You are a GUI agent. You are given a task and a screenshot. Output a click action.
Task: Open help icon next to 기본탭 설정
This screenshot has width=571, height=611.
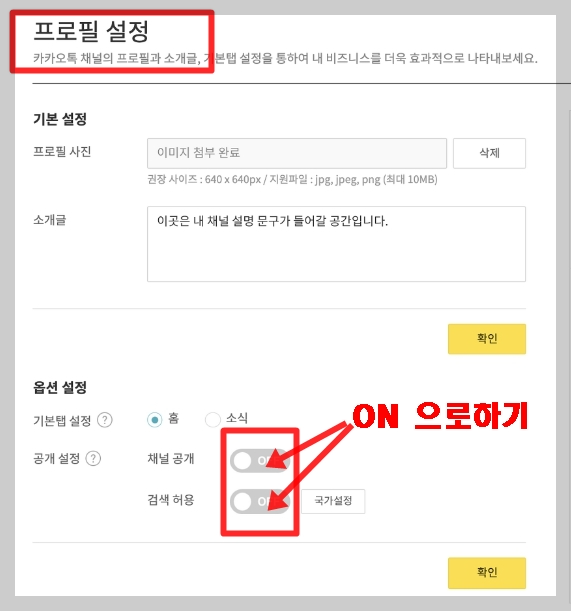tap(105, 420)
